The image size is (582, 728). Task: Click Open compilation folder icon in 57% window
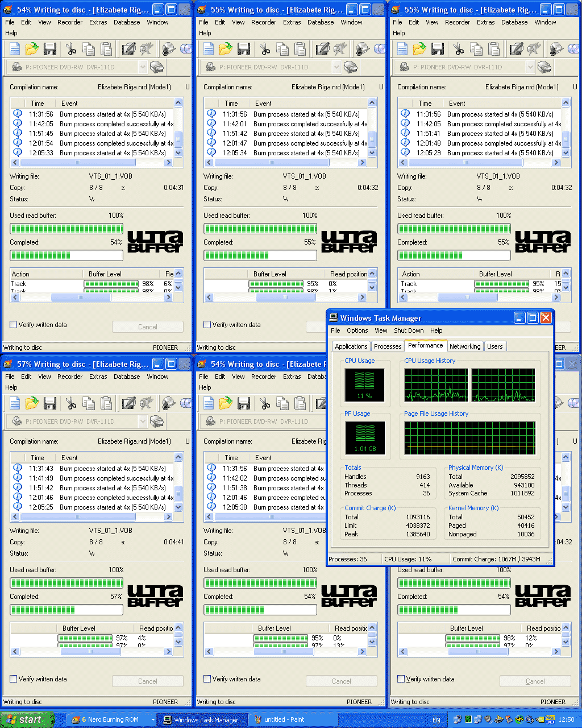point(32,403)
